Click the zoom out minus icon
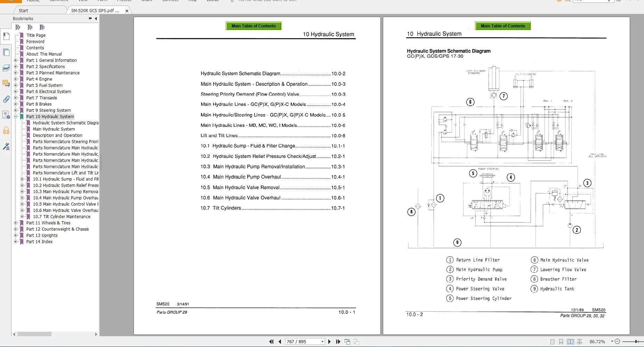This screenshot has height=347, width=644. [617, 342]
